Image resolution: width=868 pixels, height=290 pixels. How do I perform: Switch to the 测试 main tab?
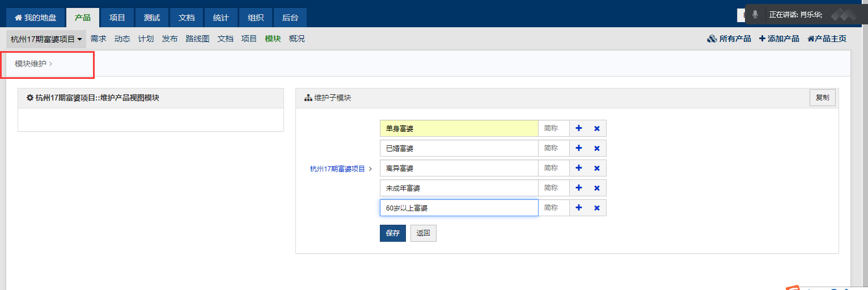point(152,18)
